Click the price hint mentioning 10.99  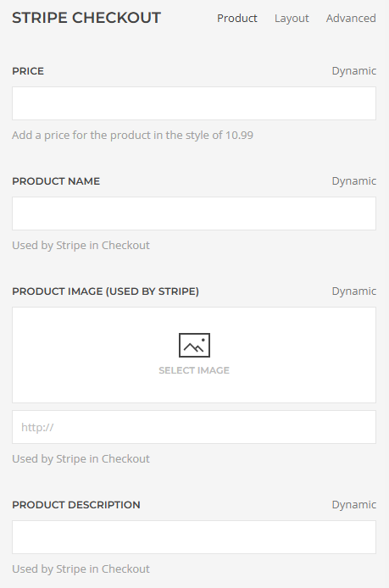coord(132,135)
